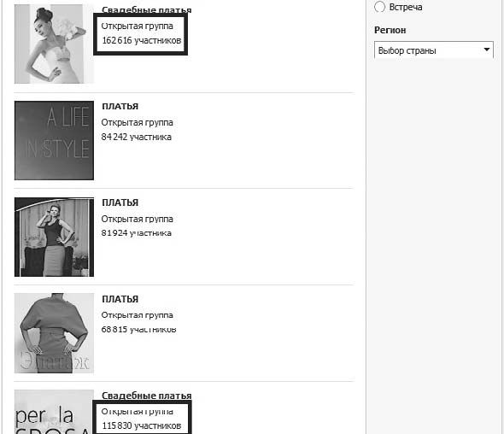The image size is (504, 434).
Task: Open the top Свадебные платья group link
Action: pyautogui.click(x=147, y=9)
